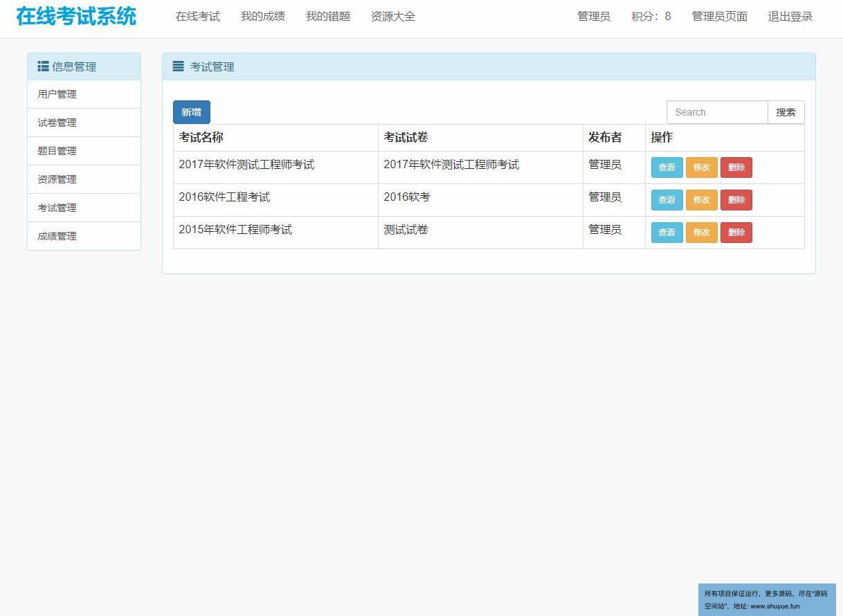
Task: Click the 新增 button
Action: pyautogui.click(x=192, y=112)
